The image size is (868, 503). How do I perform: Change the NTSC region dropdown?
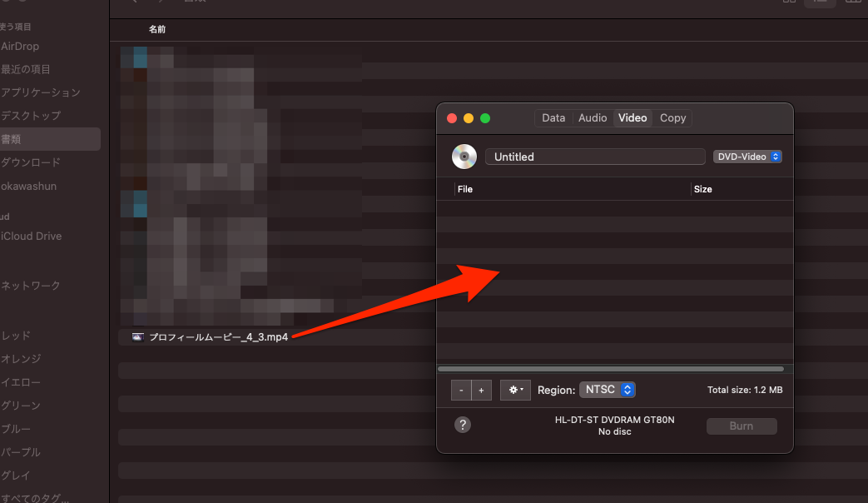[608, 390]
